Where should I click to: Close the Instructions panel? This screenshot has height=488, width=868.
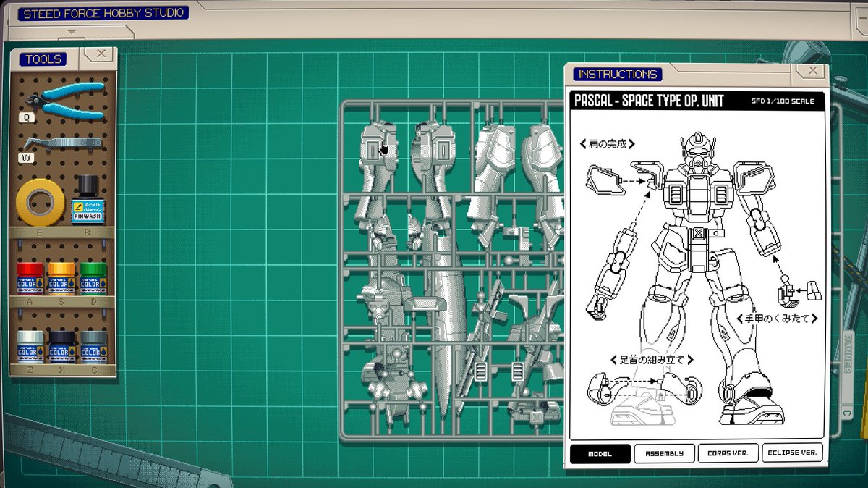tap(813, 70)
